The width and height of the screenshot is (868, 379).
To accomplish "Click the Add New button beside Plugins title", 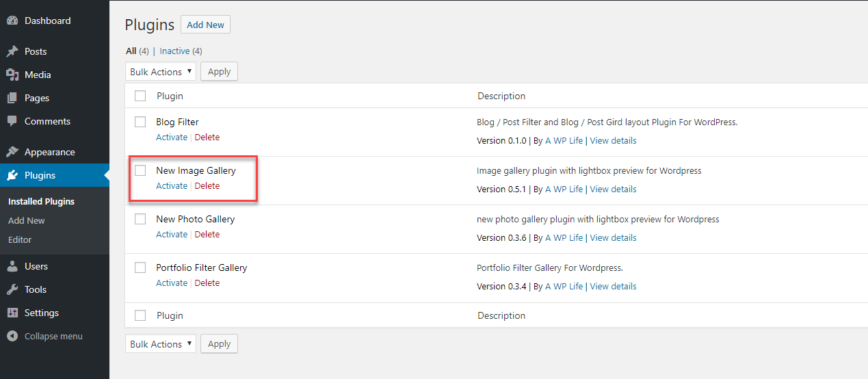I will point(205,25).
